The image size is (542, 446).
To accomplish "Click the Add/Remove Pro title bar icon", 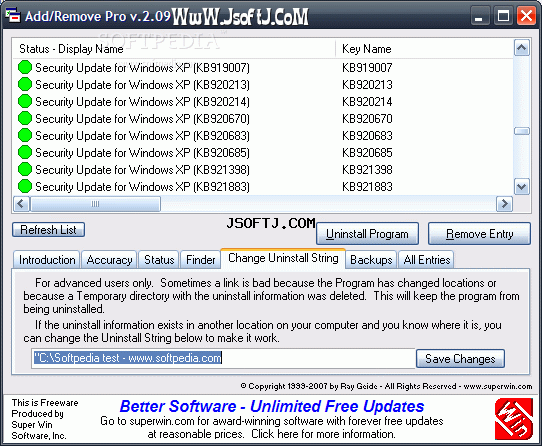I will coord(13,16).
